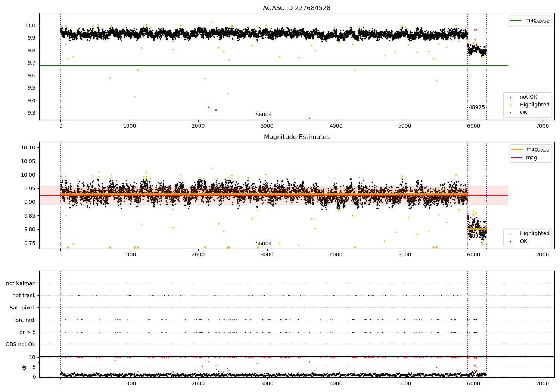
Task: Click the red 'not OK' point near 9.26 in top plot
Action: point(309,118)
